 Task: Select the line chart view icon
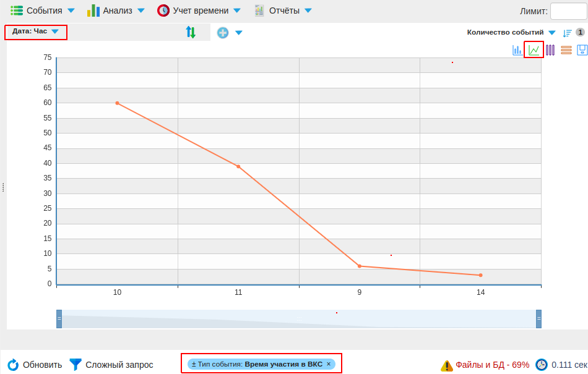tap(534, 50)
